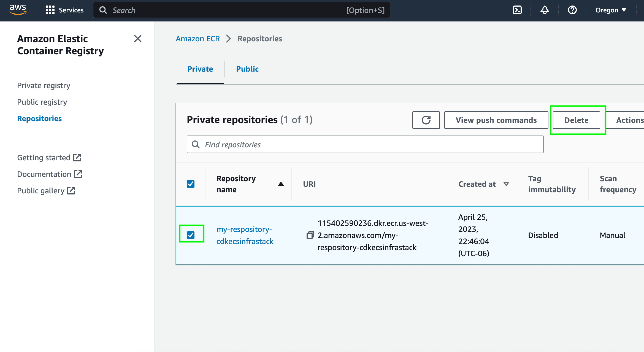Switch to the Public tab
644x352 pixels.
click(x=247, y=69)
